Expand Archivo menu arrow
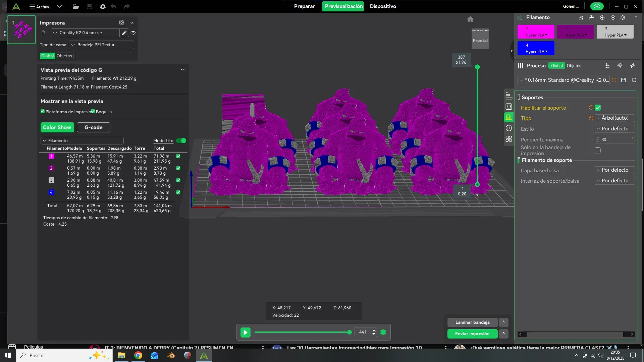Viewport: 644px width, 362px height. pos(59,6)
